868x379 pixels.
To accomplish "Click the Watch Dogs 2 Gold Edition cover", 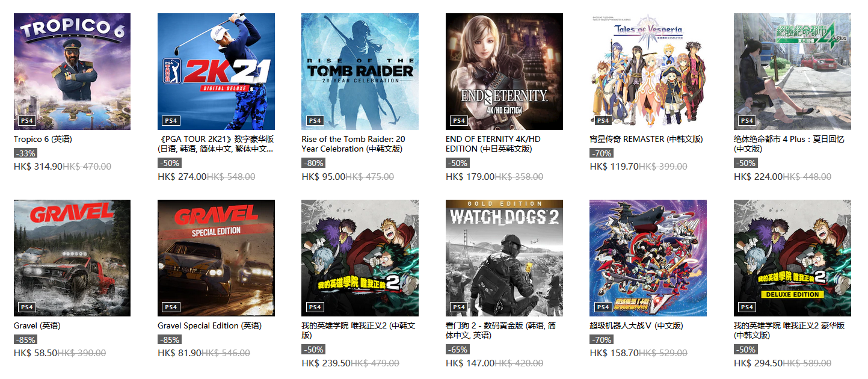I will (504, 258).
